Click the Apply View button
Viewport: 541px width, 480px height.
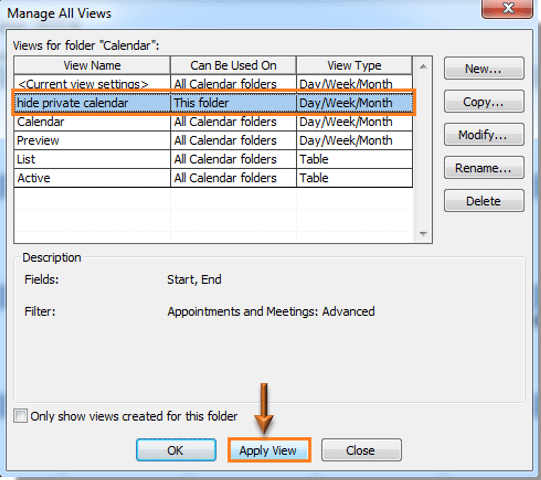[x=269, y=450]
